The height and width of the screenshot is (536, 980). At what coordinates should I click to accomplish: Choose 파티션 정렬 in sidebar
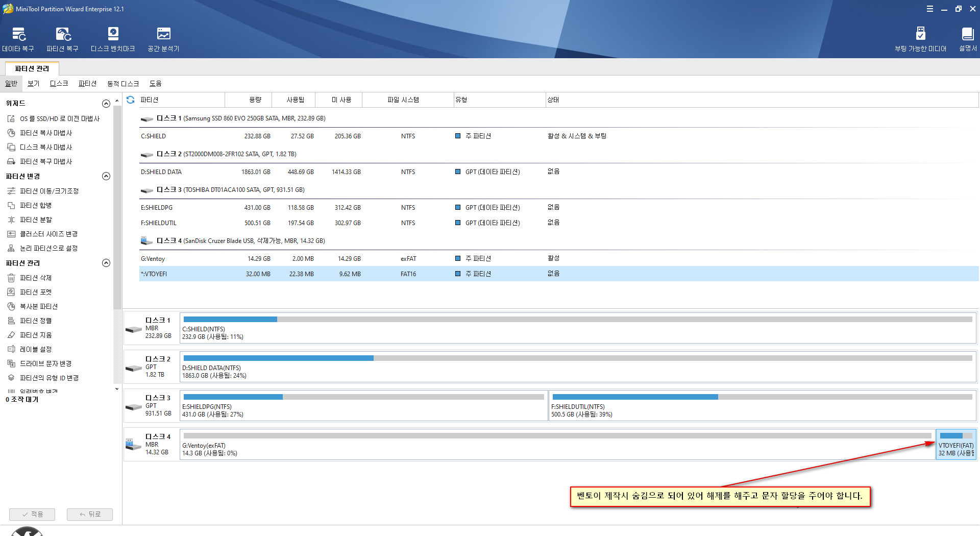30,321
